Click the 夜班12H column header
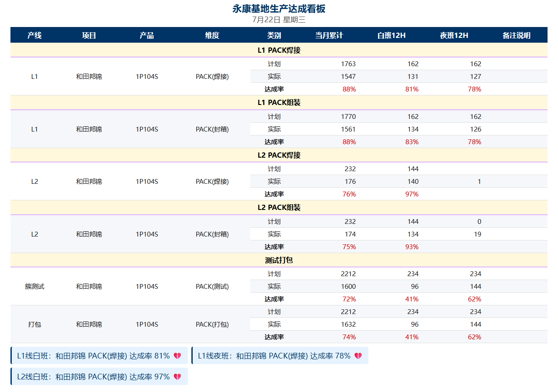Image resolution: width=558 pixels, height=392 pixels. pyautogui.click(x=454, y=35)
